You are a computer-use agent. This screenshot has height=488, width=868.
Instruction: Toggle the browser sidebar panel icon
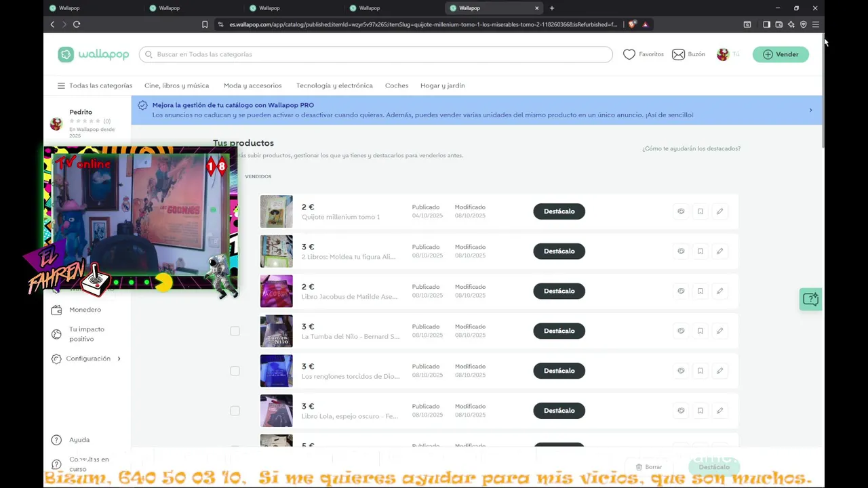coord(766,24)
